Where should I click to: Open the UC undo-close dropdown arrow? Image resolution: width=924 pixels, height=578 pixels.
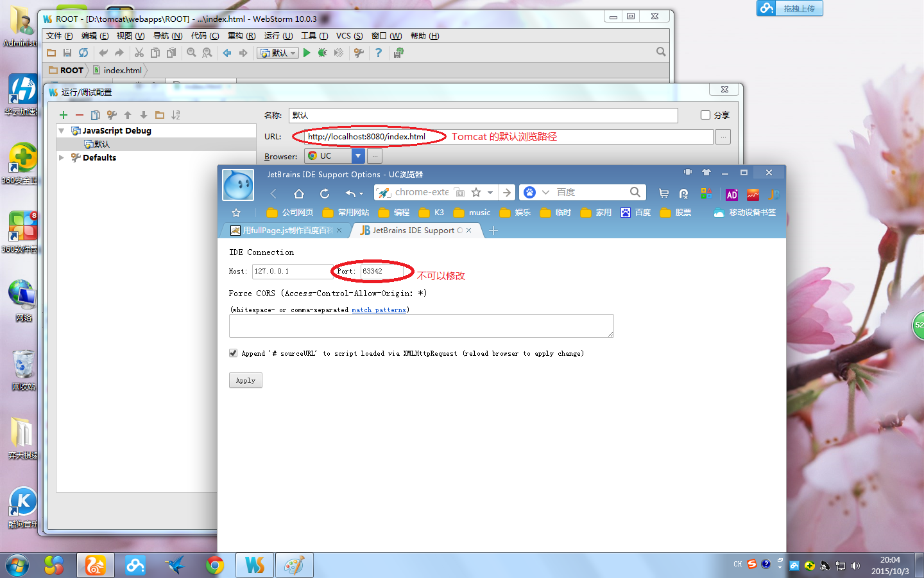click(x=361, y=193)
